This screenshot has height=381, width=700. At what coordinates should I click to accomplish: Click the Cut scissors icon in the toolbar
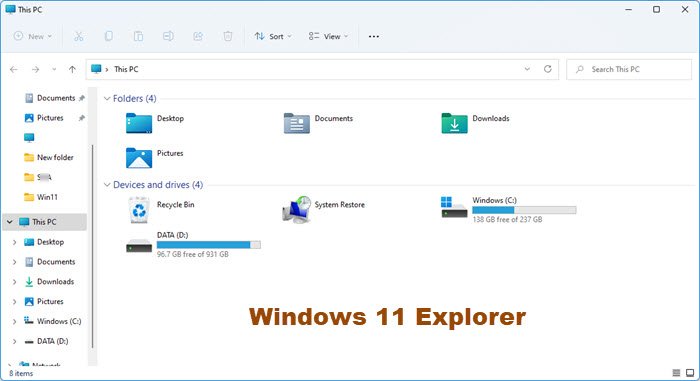click(x=79, y=37)
